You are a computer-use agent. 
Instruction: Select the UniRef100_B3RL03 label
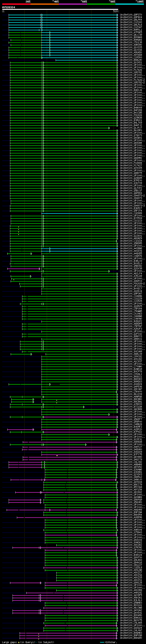coord(131,261)
